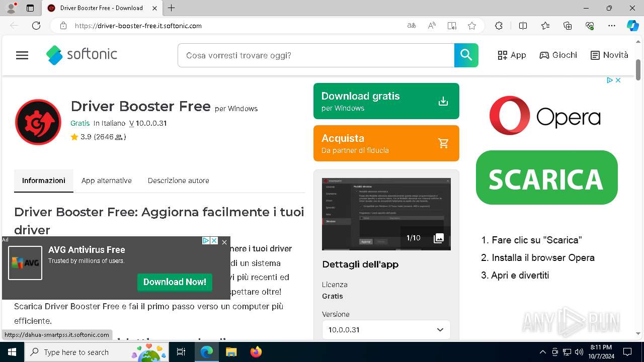Close the Opera advertisement with X
644x362 pixels.
(x=618, y=80)
